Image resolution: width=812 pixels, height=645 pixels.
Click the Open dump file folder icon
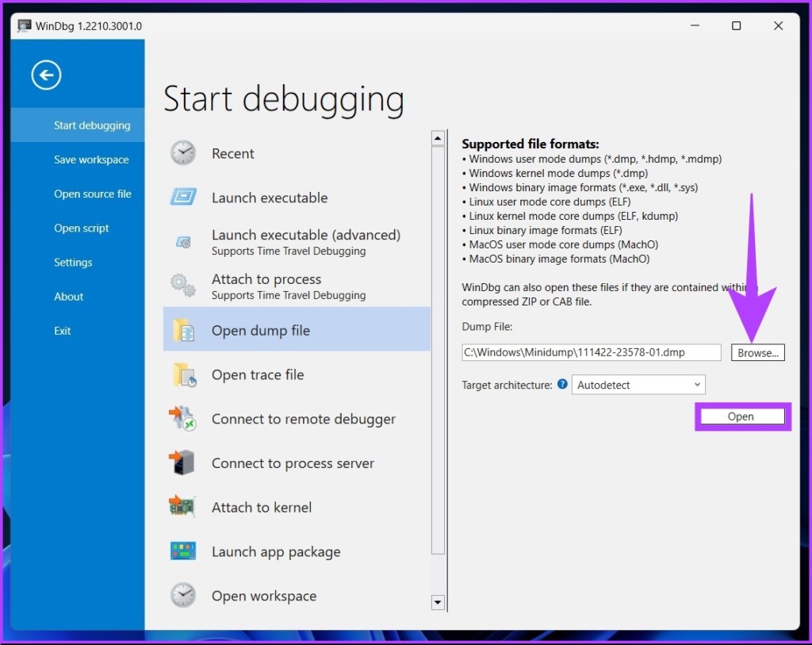(x=183, y=330)
